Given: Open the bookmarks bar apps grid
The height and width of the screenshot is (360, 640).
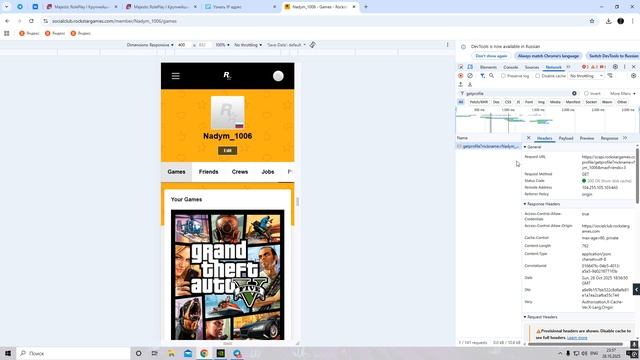Looking at the screenshot, I should (x=7, y=33).
